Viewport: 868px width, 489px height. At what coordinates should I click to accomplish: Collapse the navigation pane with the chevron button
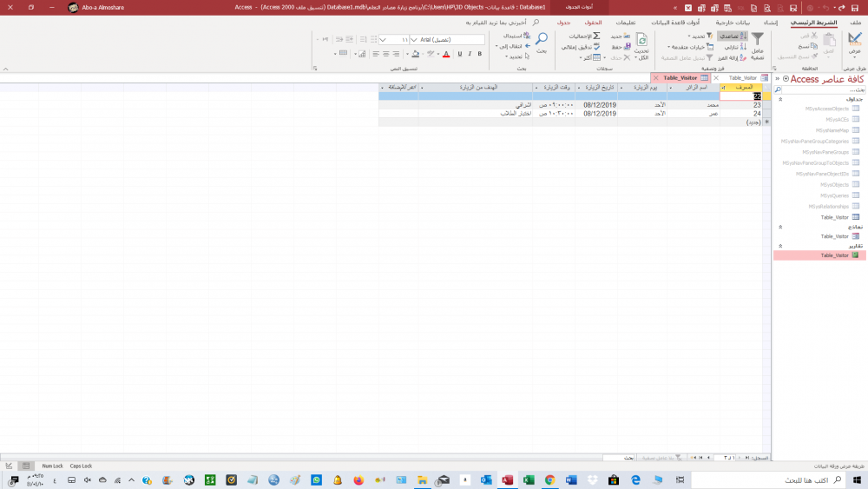point(777,79)
